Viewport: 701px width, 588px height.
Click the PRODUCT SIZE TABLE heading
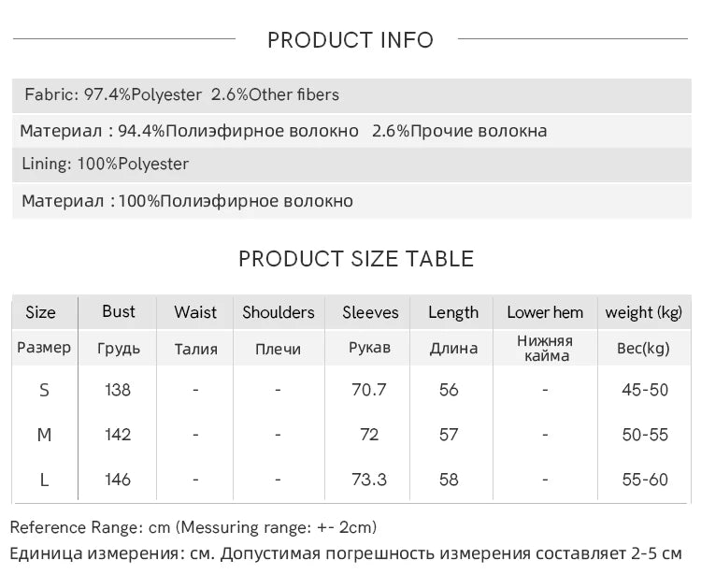tap(356, 259)
